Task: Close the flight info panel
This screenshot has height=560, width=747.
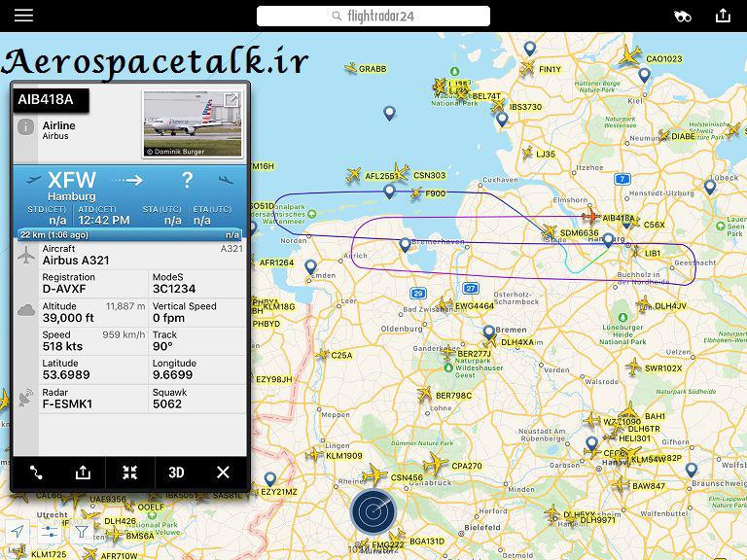Action: pyautogui.click(x=223, y=472)
